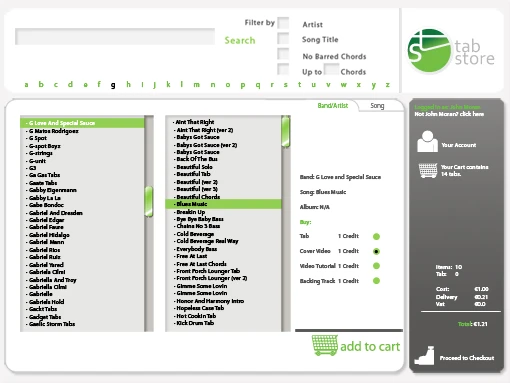Click the song list scrollbar thumb
510x383 pixels.
click(x=286, y=132)
